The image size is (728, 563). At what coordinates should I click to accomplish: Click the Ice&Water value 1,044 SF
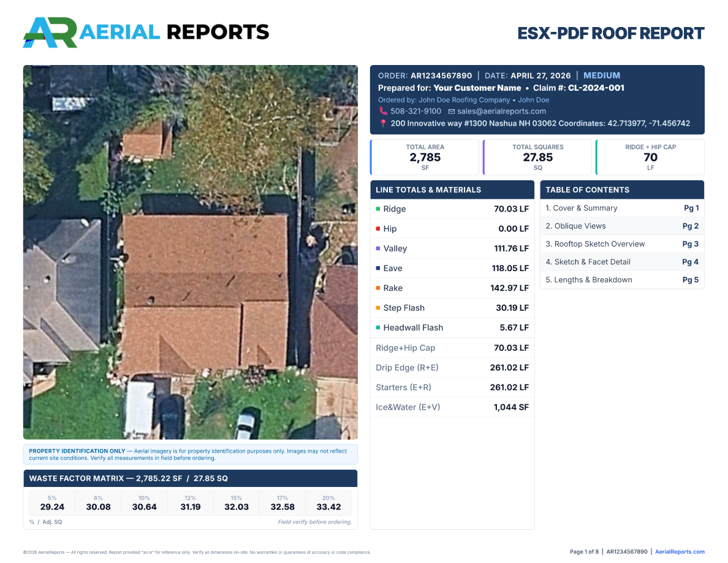(x=510, y=407)
